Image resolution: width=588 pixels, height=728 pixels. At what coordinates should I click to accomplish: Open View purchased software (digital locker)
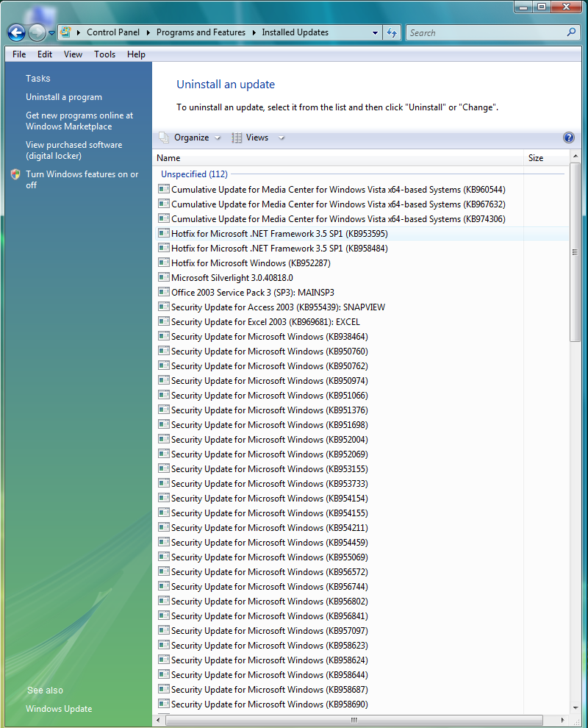click(73, 151)
